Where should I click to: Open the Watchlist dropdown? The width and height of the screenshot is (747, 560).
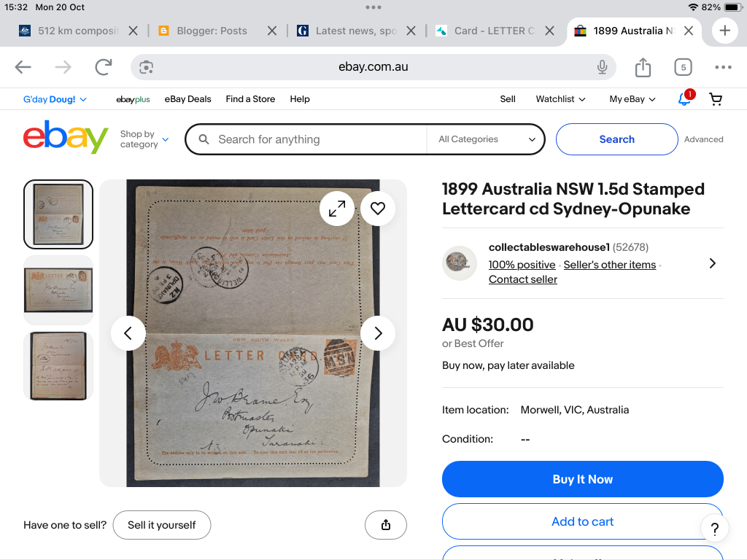560,99
